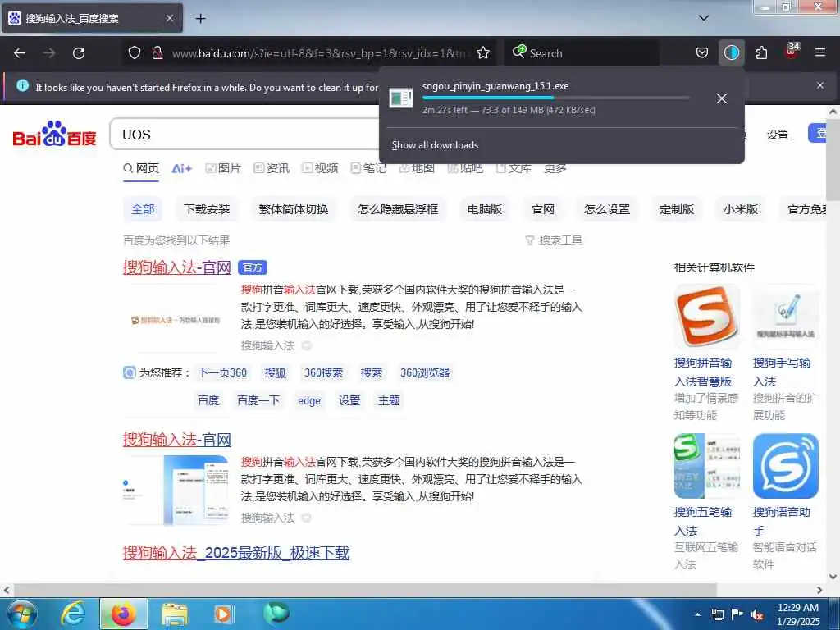Click the horizontal scrollbar right arrow

coord(819,590)
